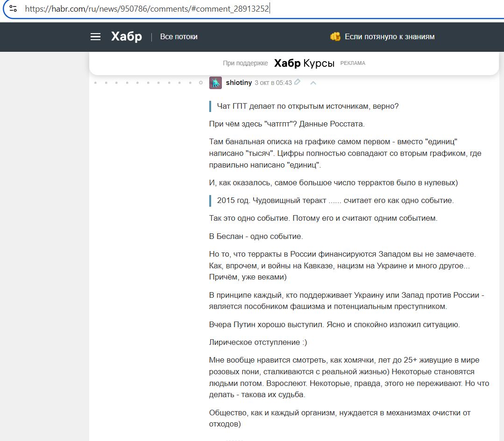This screenshot has height=441, width=504.
Task: Click the quote starting with Чат ГПТ
Action: pyautogui.click(x=307, y=106)
